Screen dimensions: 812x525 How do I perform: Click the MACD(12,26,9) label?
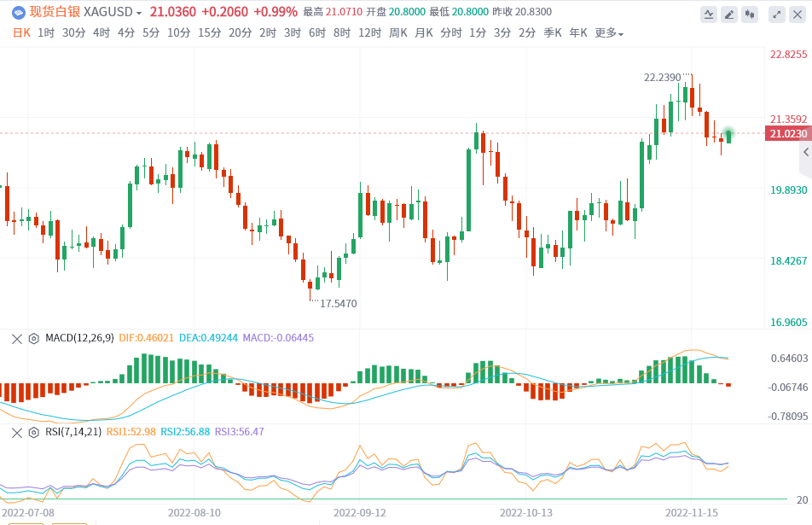click(80, 338)
